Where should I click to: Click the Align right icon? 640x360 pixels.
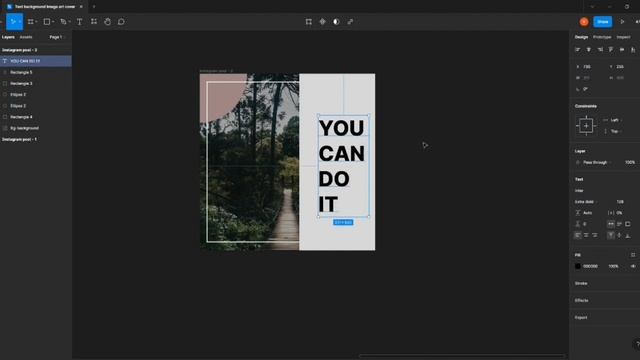coord(600,49)
